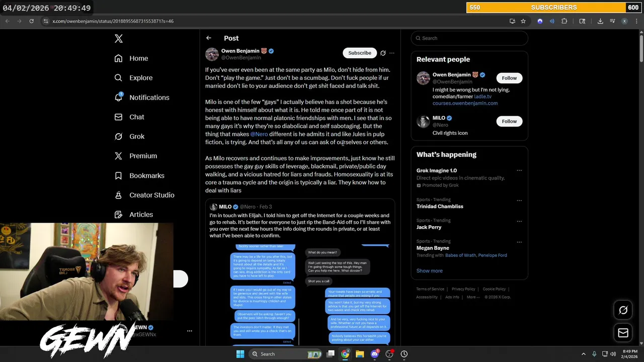Subscribe to Owen Benjamin
This screenshot has width=644, height=362.
tap(360, 53)
